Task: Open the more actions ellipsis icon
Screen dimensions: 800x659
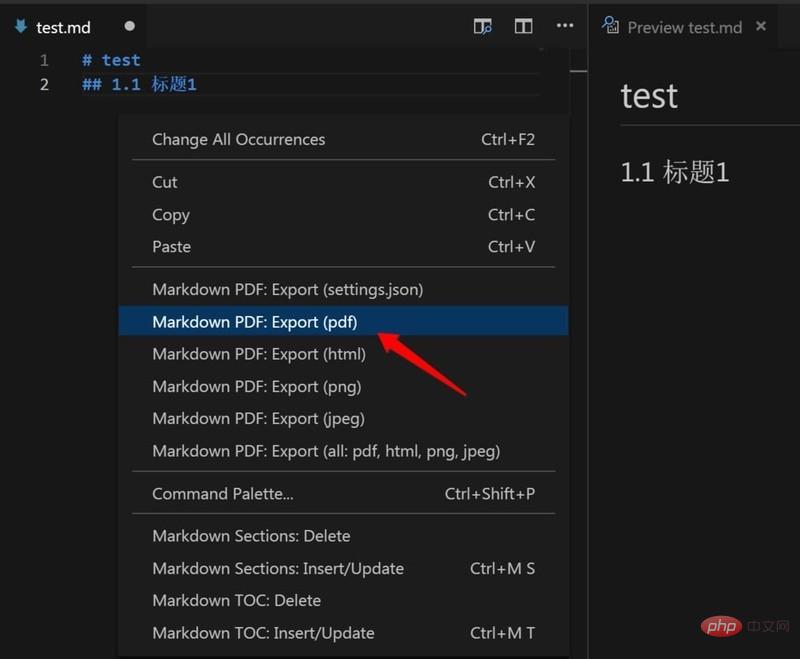Action: 564,26
